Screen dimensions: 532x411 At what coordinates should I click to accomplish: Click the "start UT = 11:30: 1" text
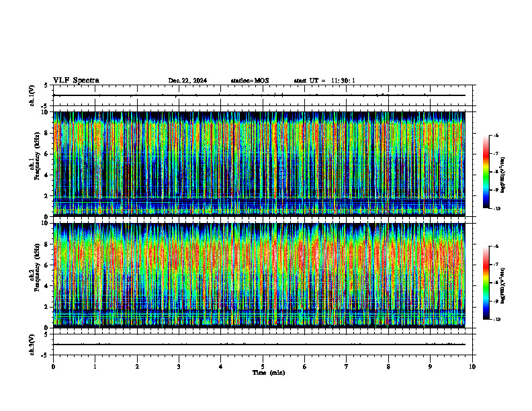[324, 81]
